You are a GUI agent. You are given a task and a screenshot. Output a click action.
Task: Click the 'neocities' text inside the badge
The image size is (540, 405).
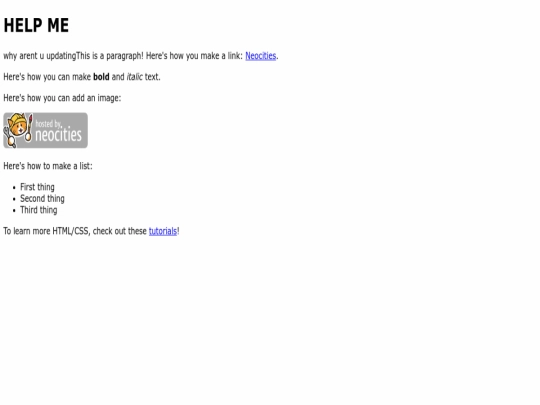click(59, 135)
